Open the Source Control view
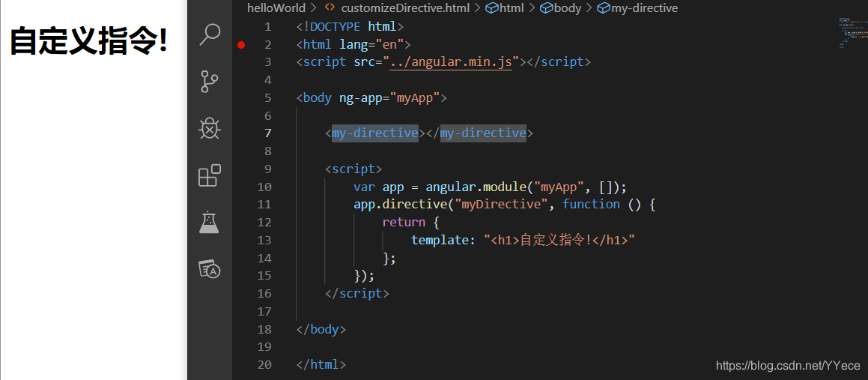 [209, 82]
